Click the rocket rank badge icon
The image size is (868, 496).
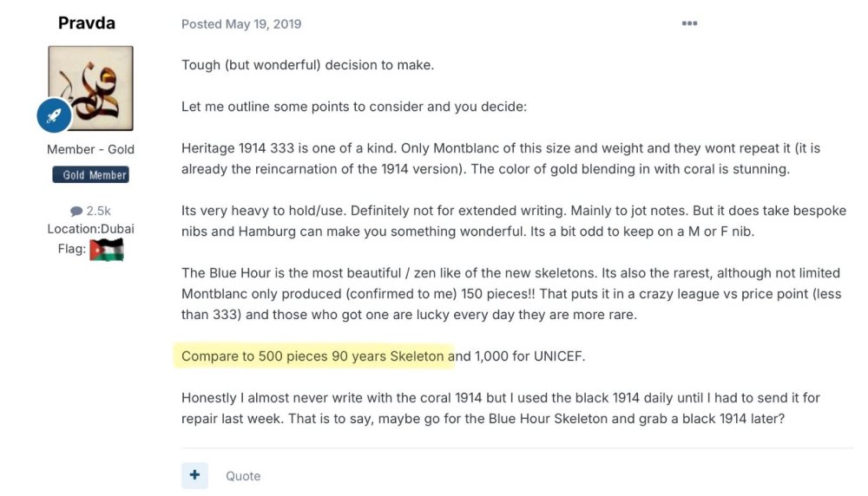[54, 115]
